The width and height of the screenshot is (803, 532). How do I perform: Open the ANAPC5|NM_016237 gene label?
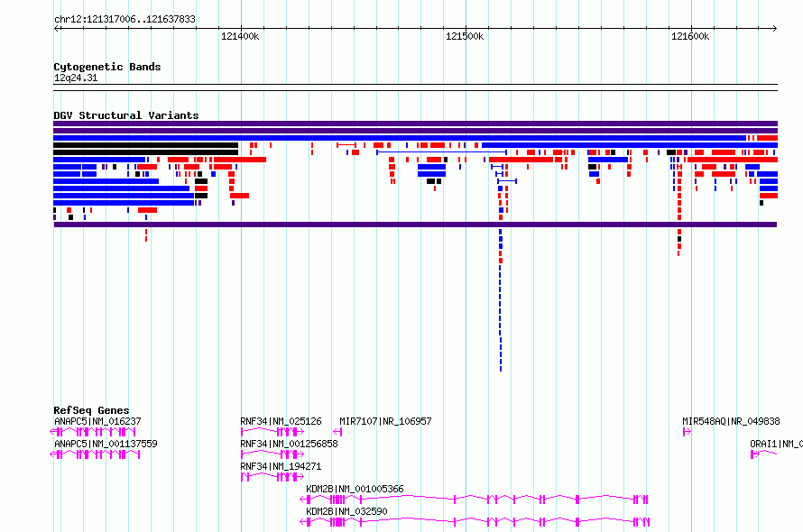coord(97,421)
